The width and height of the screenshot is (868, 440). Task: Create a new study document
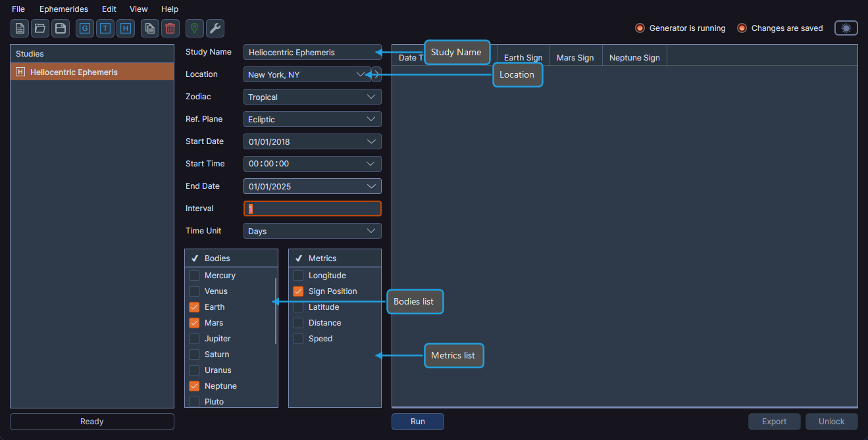tap(19, 28)
